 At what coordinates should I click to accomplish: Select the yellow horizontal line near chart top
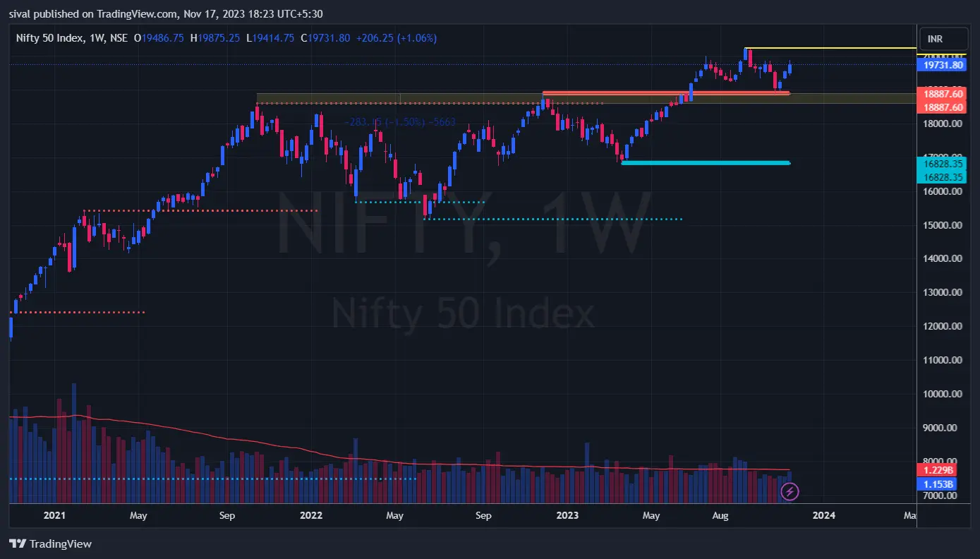(x=830, y=49)
